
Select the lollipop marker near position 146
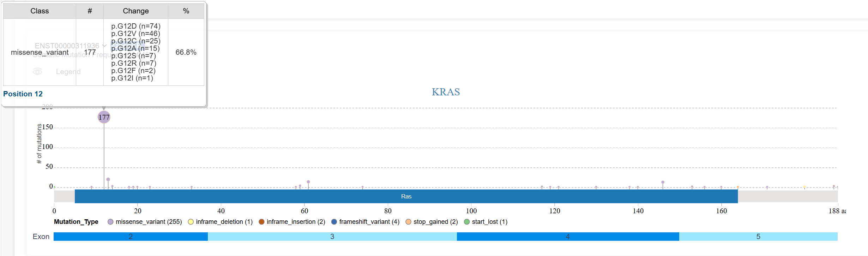663,182
